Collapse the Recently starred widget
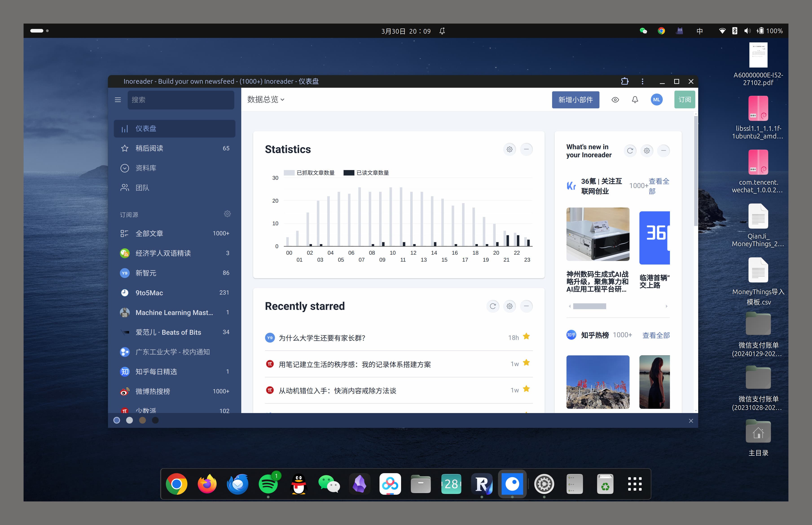Viewport: 812px width, 525px height. coord(527,306)
